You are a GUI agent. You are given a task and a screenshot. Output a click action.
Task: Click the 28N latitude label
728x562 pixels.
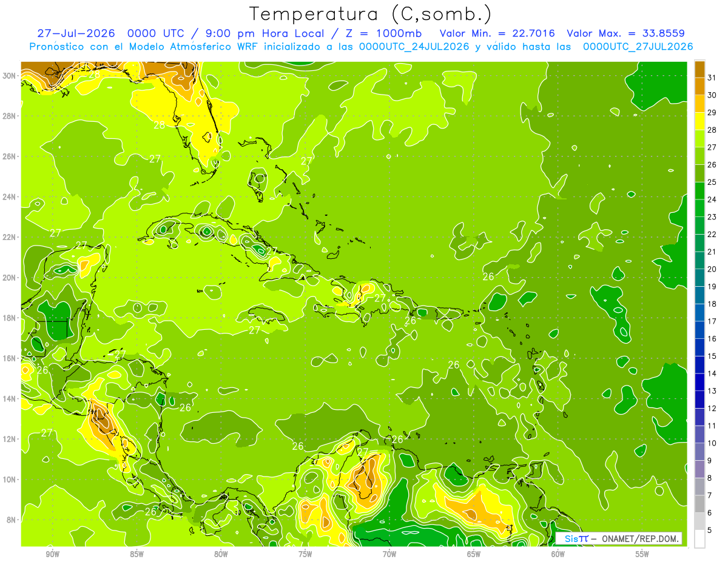click(8, 116)
